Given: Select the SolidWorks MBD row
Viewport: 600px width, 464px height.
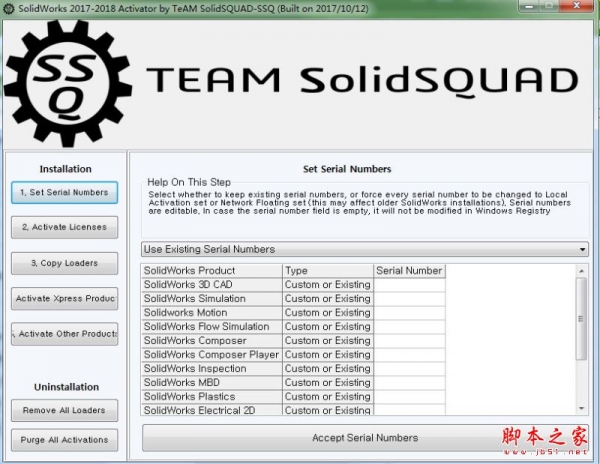Looking at the screenshot, I should pos(293,383).
